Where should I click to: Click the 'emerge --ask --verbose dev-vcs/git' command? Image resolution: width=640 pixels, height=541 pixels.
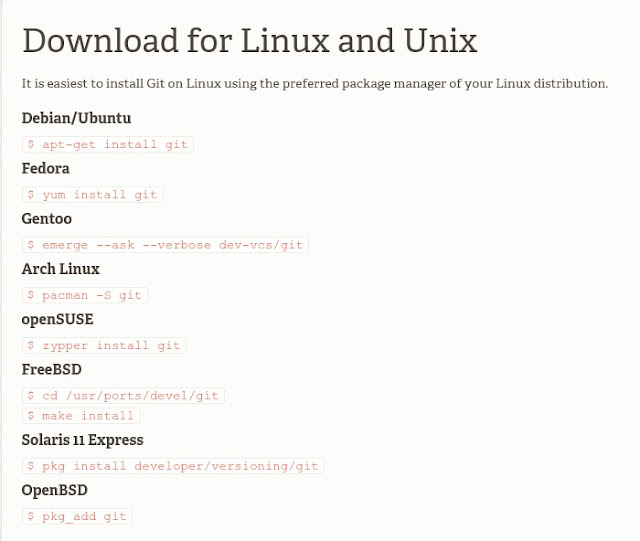(x=165, y=245)
